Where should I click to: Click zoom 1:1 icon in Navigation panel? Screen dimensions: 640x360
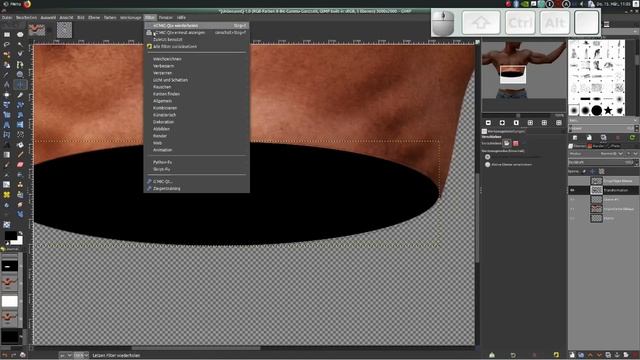[x=516, y=123]
